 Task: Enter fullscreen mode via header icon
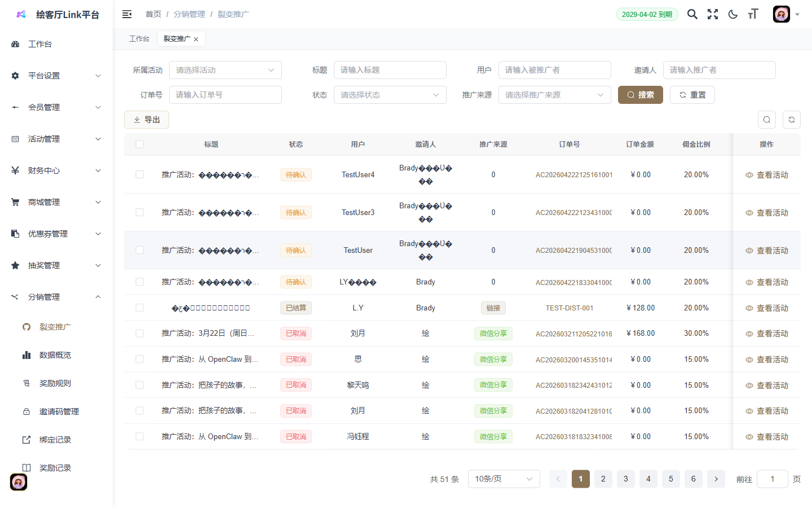tap(713, 14)
